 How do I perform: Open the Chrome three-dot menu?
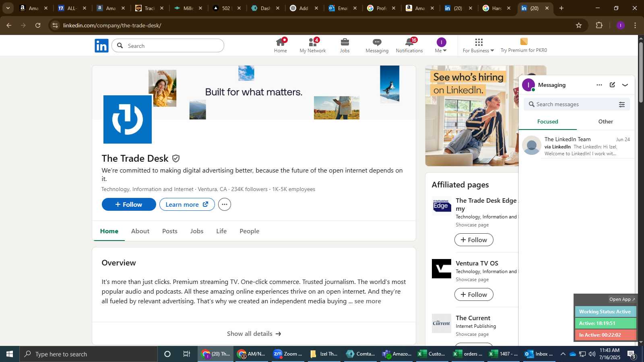pos(636,25)
